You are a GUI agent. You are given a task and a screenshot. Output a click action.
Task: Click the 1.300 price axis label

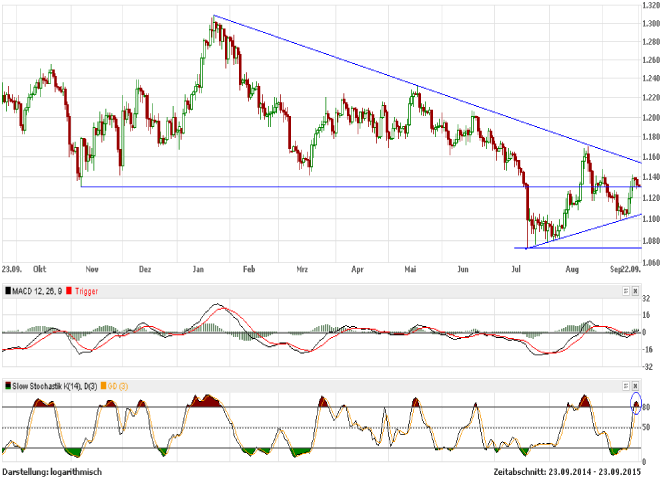(651, 24)
